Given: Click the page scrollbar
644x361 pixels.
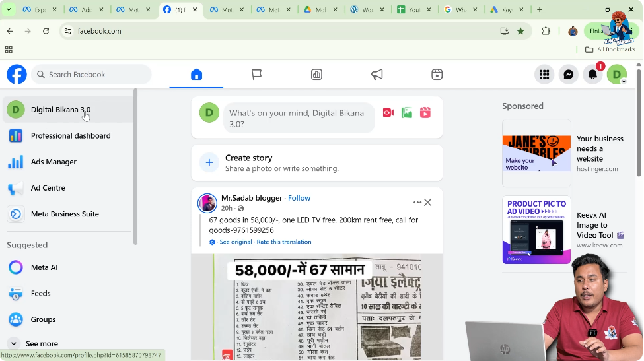Looking at the screenshot, I should (x=639, y=123).
